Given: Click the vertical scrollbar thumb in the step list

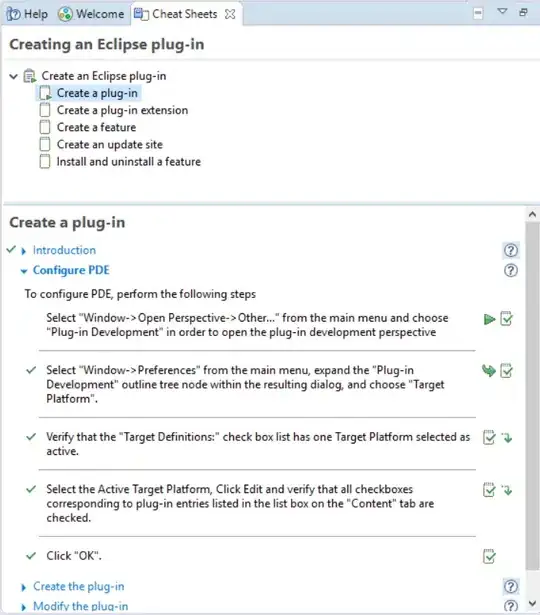Looking at the screenshot, I should [x=532, y=396].
